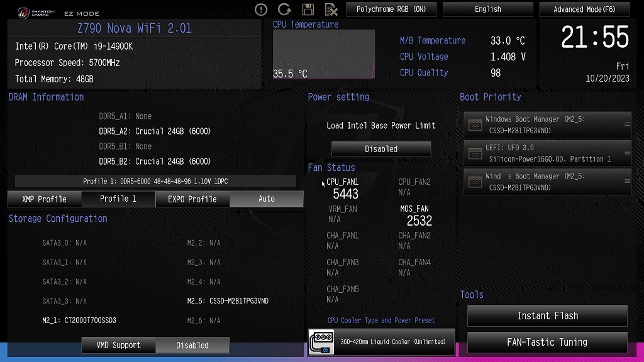
Task: Click the CPU Quality 98 value
Action: [496, 73]
